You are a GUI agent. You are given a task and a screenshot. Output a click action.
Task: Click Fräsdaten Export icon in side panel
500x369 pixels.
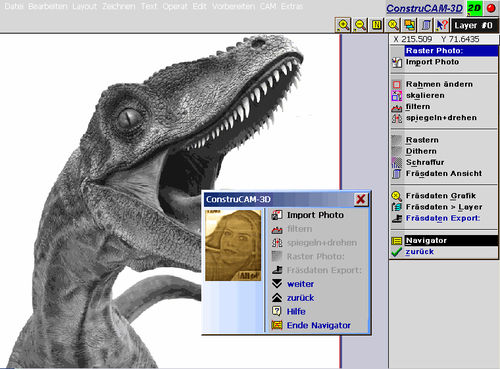(x=397, y=218)
